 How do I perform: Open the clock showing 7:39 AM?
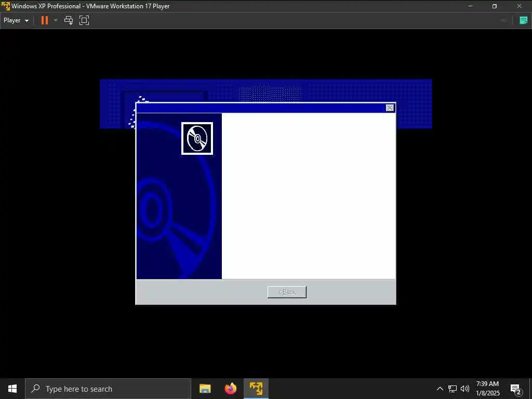[x=487, y=389]
